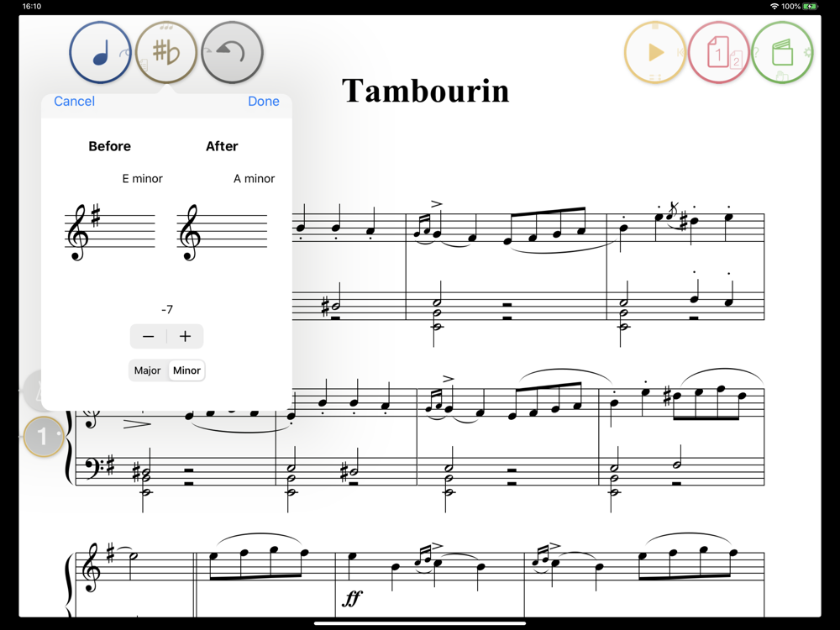This screenshot has width=840, height=630.
Task: Select the blue note input tool
Action: pyautogui.click(x=100, y=52)
